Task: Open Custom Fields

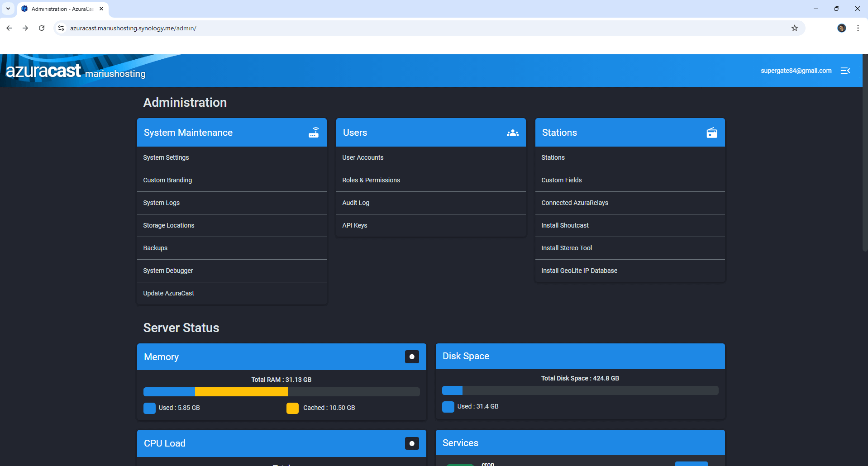Action: point(630,180)
